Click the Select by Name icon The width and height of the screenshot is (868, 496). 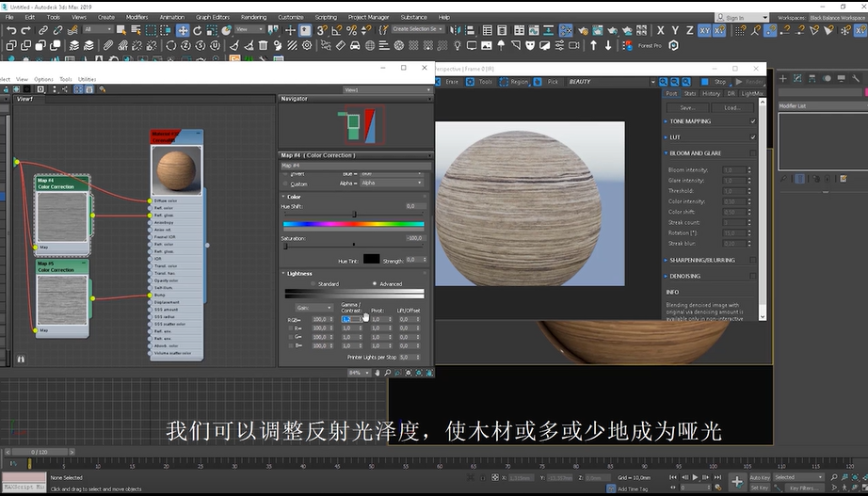tap(137, 30)
